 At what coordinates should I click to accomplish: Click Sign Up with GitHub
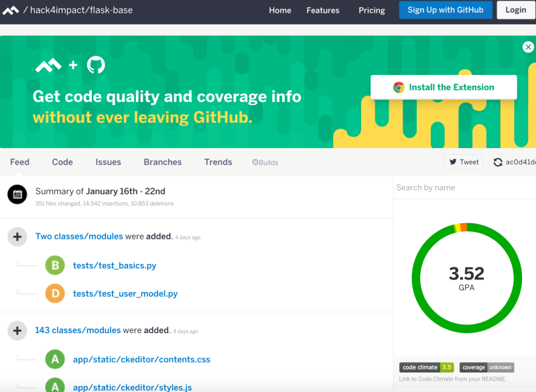tap(445, 10)
